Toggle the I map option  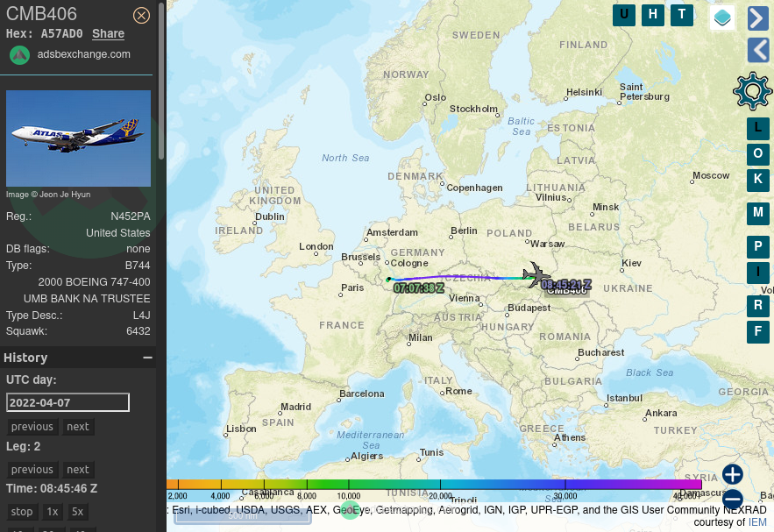point(757,273)
